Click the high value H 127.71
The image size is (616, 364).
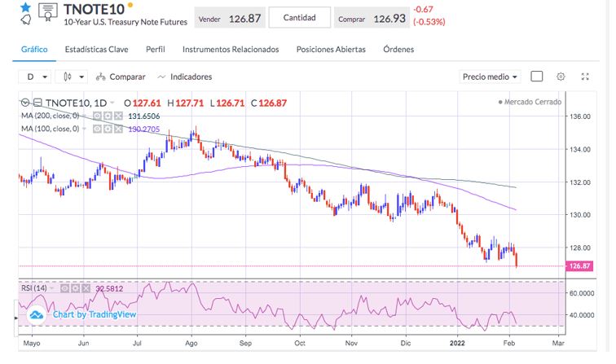186,103
